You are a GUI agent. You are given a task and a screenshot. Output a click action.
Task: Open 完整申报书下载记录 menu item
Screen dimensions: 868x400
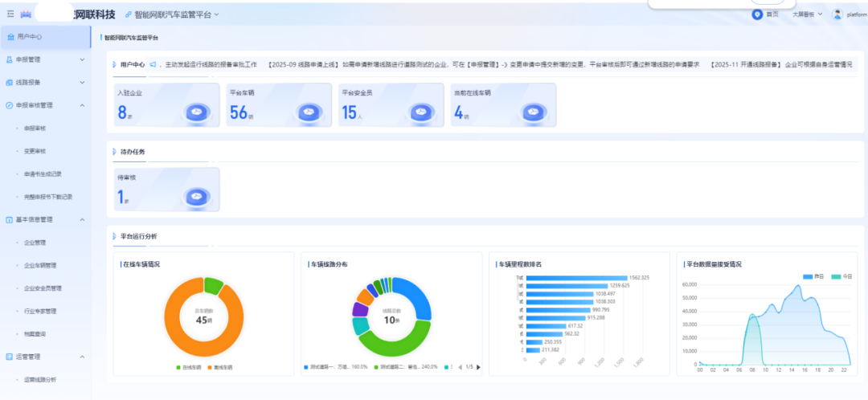48,197
